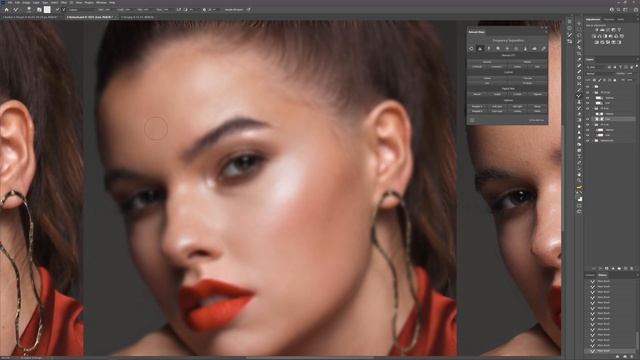
Task: Add an Exposure adjustment
Action: pyautogui.click(x=613, y=30)
